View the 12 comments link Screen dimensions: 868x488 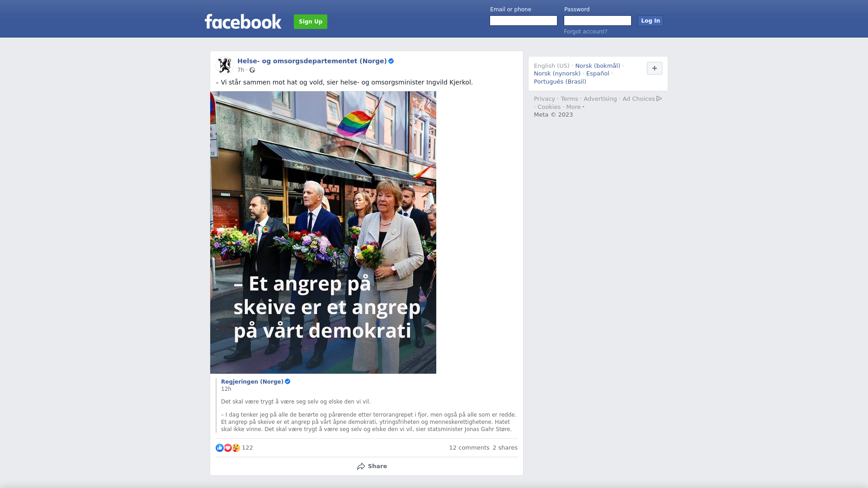(x=469, y=448)
